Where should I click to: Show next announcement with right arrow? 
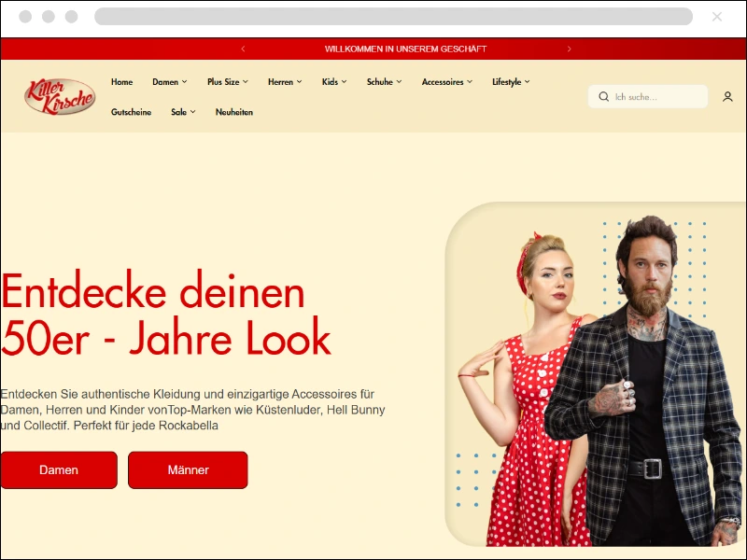point(569,49)
